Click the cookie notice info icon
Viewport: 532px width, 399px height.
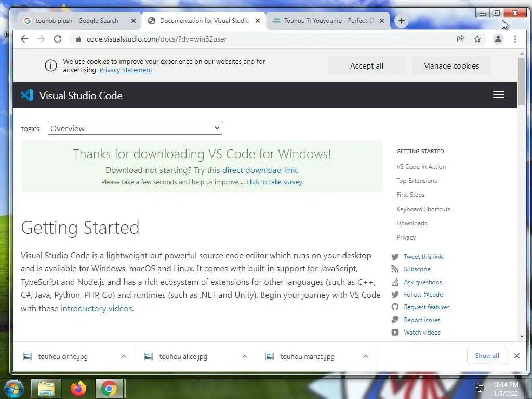tap(51, 65)
